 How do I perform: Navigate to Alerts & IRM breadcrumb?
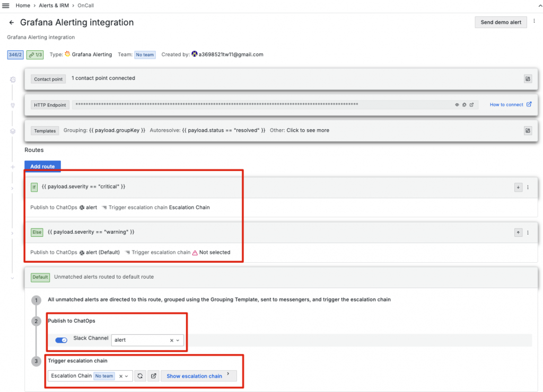pyautogui.click(x=54, y=5)
